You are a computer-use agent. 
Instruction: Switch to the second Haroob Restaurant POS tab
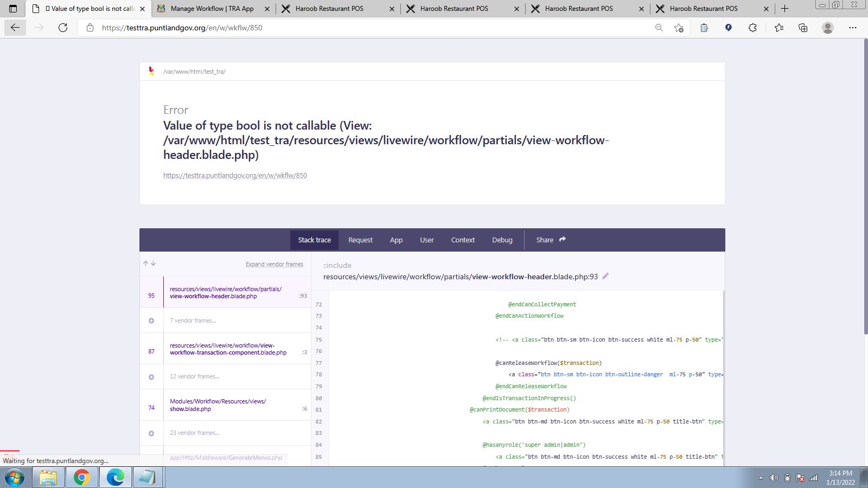(454, 9)
